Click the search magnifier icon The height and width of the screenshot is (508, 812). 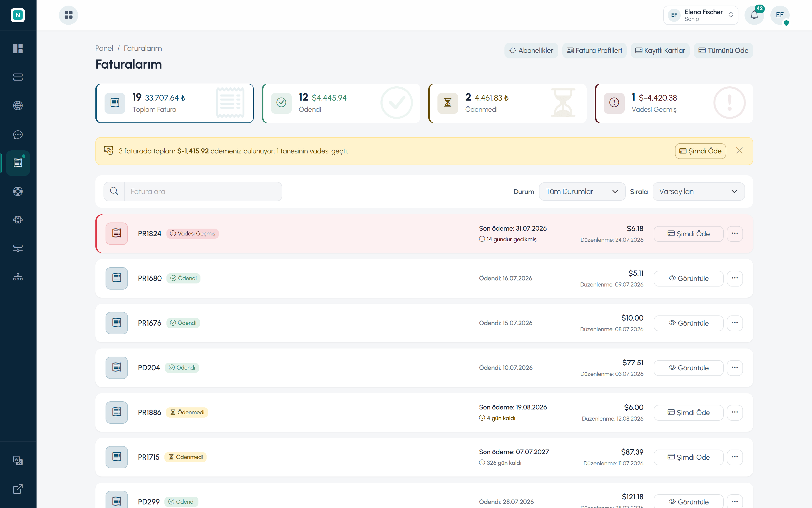pos(114,192)
